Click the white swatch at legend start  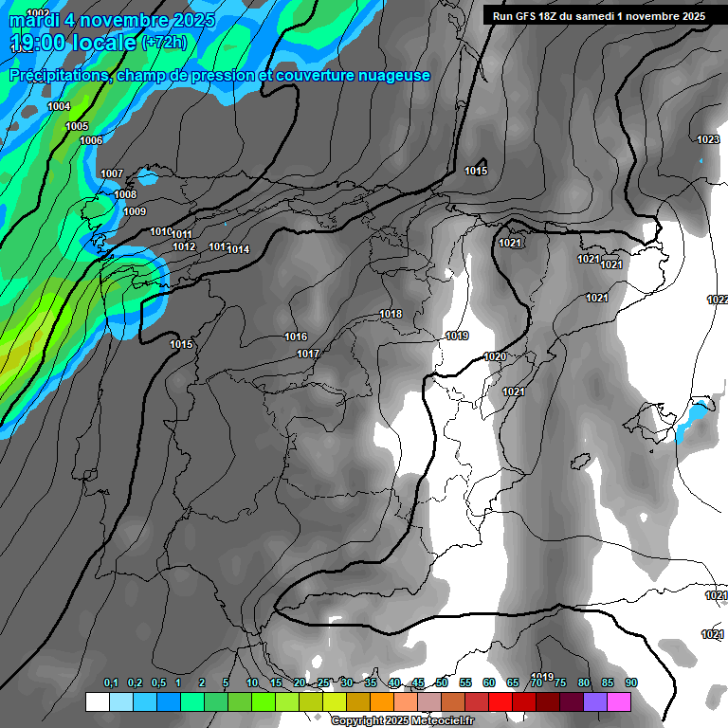tap(98, 701)
